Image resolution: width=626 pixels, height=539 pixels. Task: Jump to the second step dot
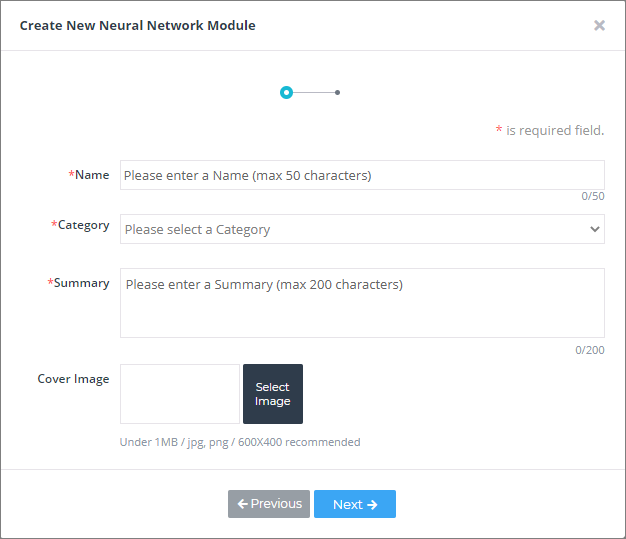tap(337, 93)
